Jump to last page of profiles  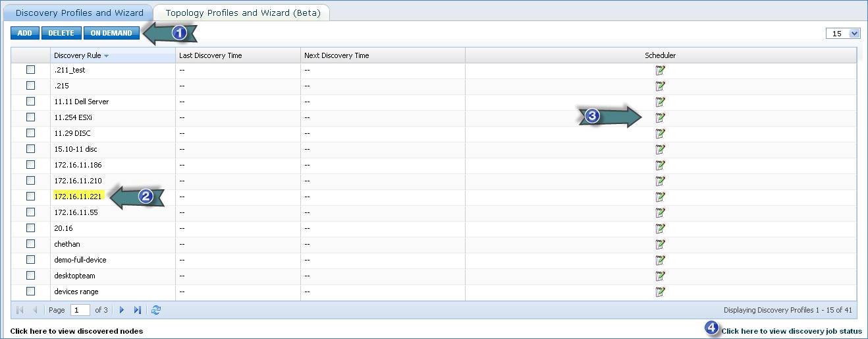point(138,310)
